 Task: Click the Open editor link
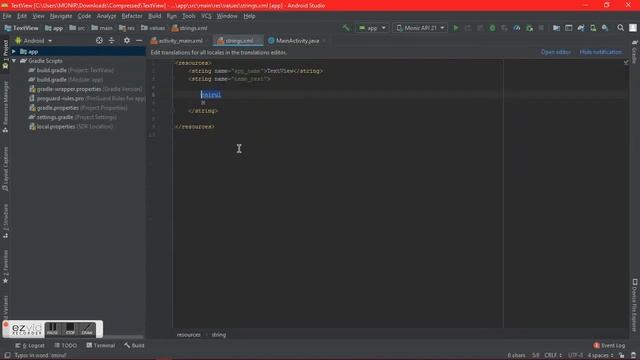pyautogui.click(x=556, y=52)
